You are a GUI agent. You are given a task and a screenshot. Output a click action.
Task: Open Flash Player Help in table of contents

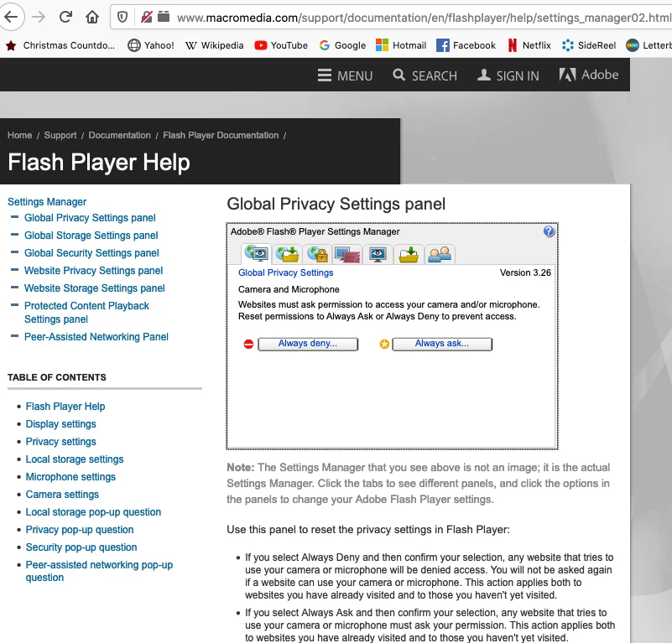[x=65, y=406]
